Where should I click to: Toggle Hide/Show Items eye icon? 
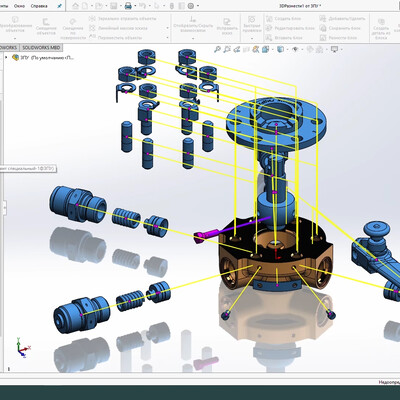coord(295,50)
